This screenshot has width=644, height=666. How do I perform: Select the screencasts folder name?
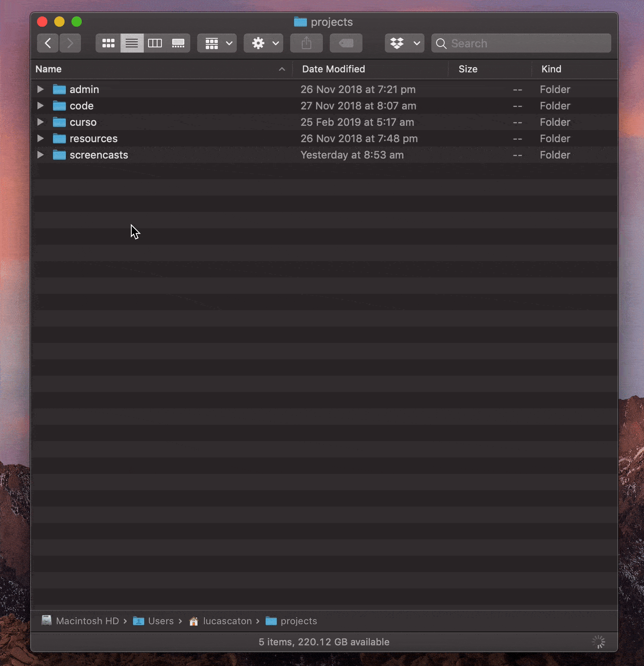[x=99, y=155]
